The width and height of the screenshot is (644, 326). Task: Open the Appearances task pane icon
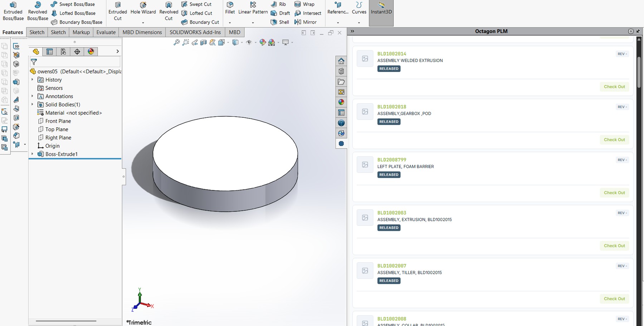tap(341, 102)
